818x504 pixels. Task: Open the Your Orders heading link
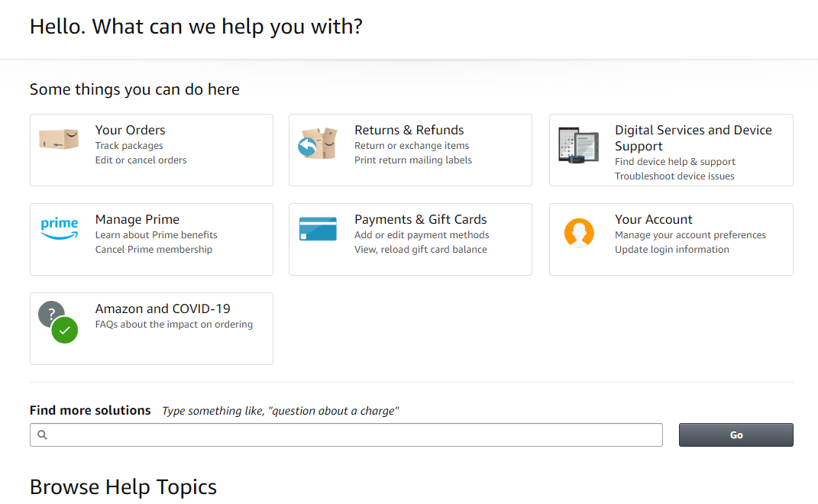[x=130, y=130]
